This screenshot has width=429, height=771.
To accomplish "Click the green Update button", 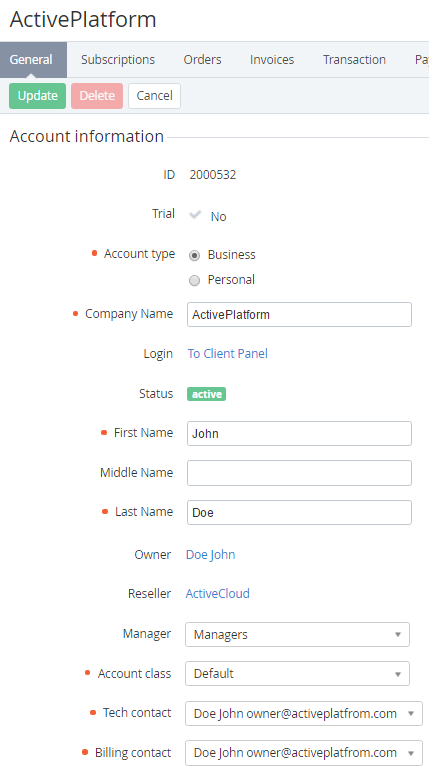I will pyautogui.click(x=37, y=95).
